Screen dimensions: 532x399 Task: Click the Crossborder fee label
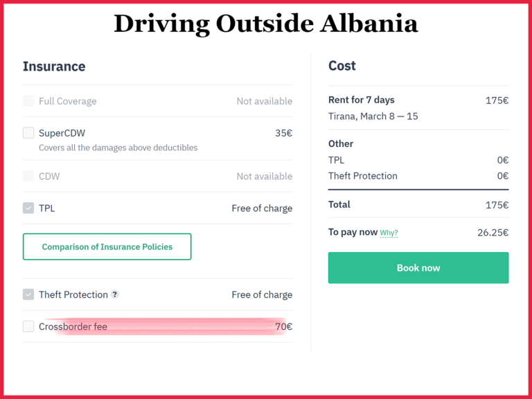(73, 326)
